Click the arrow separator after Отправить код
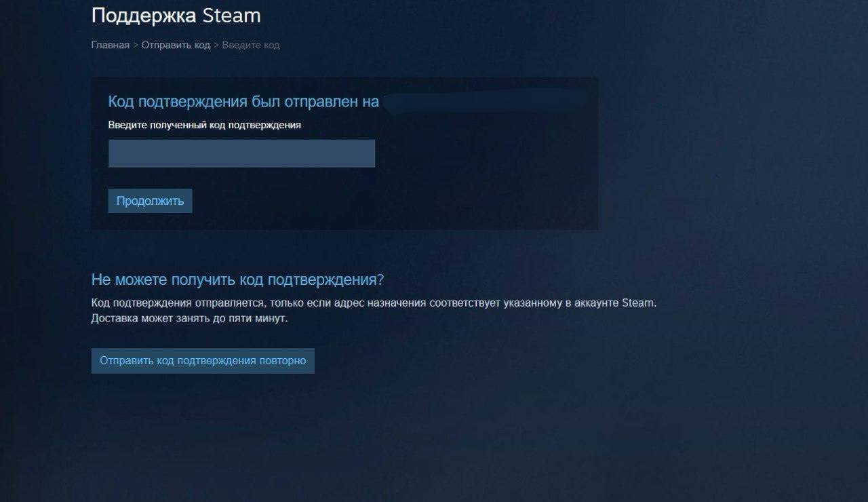This screenshot has height=502, width=868. (x=216, y=45)
